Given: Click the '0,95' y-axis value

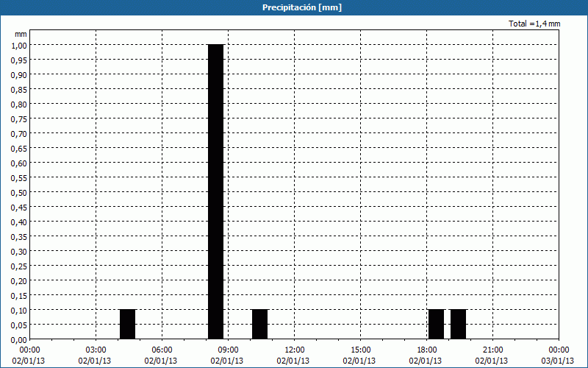Looking at the screenshot, I should [x=19, y=60].
